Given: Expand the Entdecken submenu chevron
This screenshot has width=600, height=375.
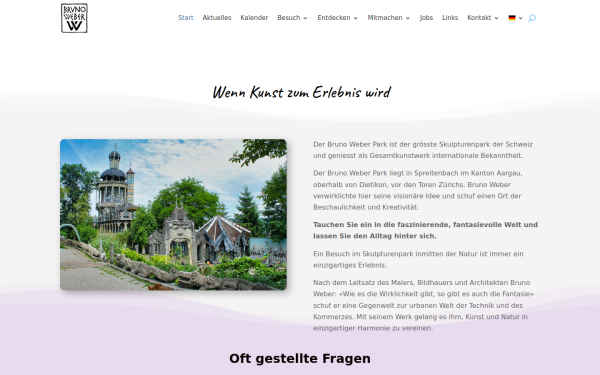Looking at the screenshot, I should tap(355, 18).
